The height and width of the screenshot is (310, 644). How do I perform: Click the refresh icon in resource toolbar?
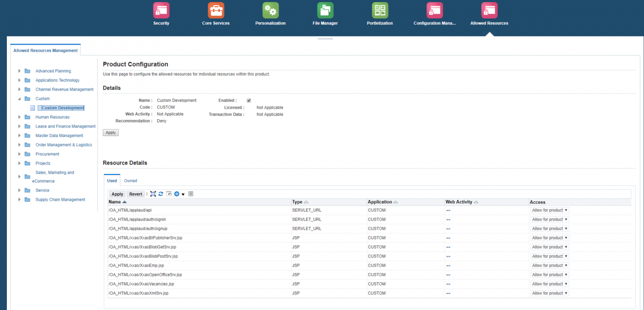click(x=161, y=194)
